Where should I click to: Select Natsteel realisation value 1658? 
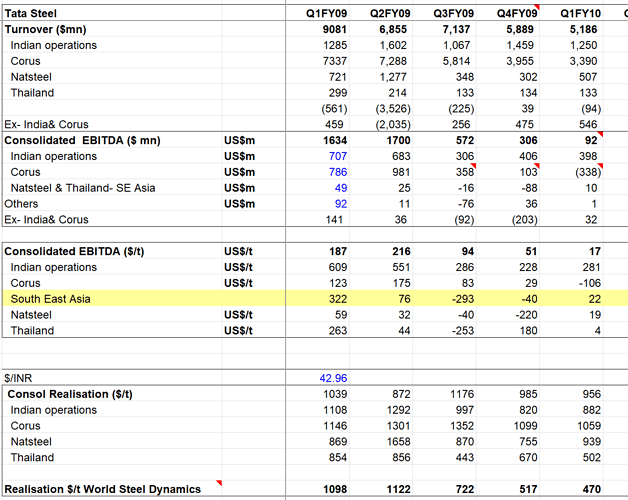pos(399,442)
